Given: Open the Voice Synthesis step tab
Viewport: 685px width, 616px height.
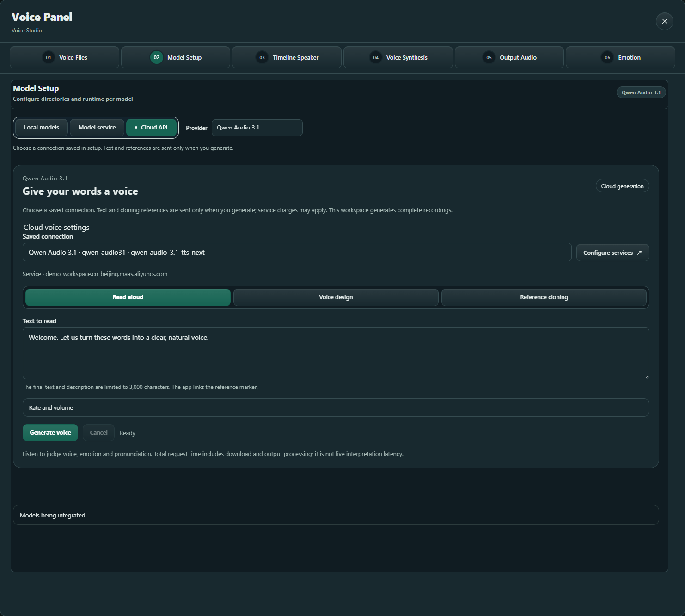Looking at the screenshot, I should (x=398, y=57).
